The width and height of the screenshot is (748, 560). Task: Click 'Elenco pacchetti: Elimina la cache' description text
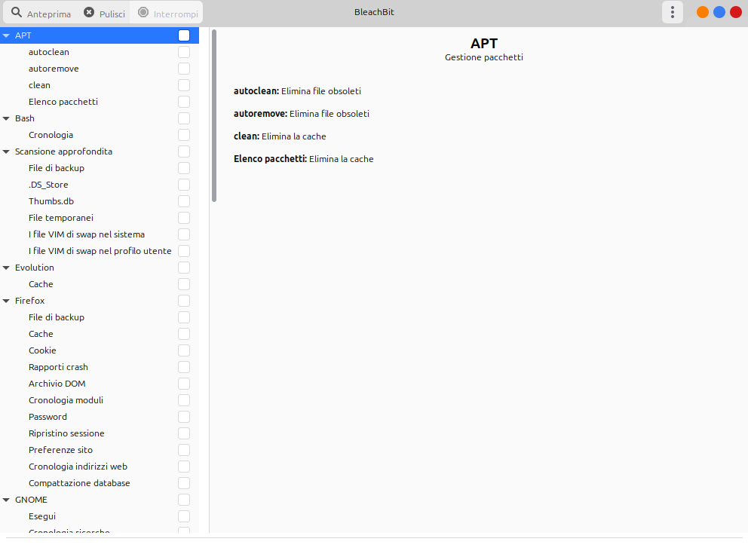(303, 159)
